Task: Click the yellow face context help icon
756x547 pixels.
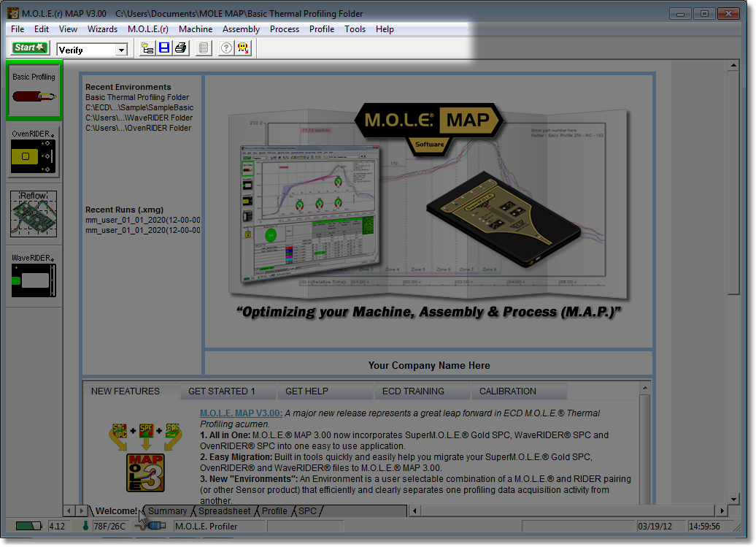Action: tap(243, 48)
